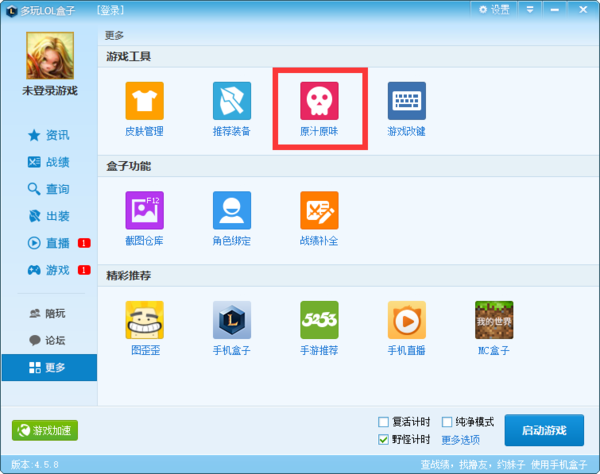The height and width of the screenshot is (474, 600).
Task: Open 直播 live streaming section
Action: pos(49,243)
